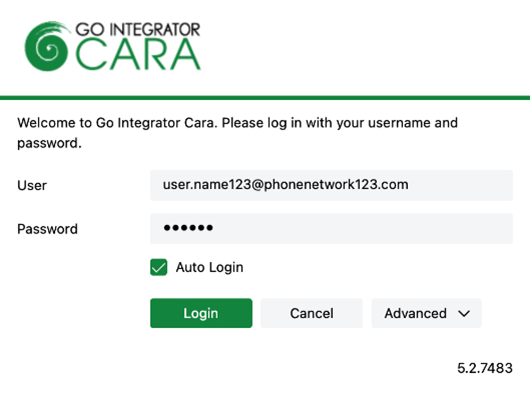Click the Go Integrator Cara spiral logo
The height and width of the screenshot is (394, 530).
(x=47, y=46)
